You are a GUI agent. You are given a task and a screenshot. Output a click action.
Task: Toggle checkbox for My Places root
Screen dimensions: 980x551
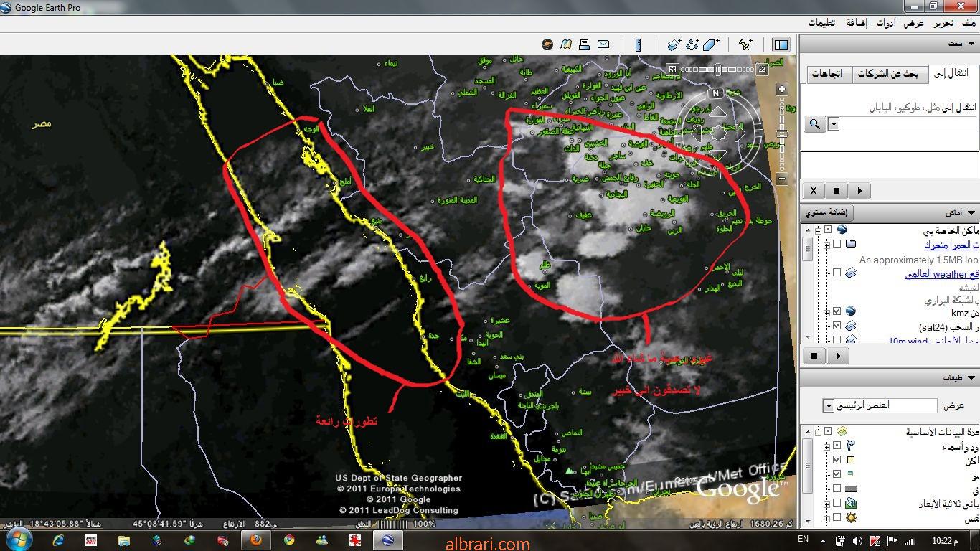(829, 230)
